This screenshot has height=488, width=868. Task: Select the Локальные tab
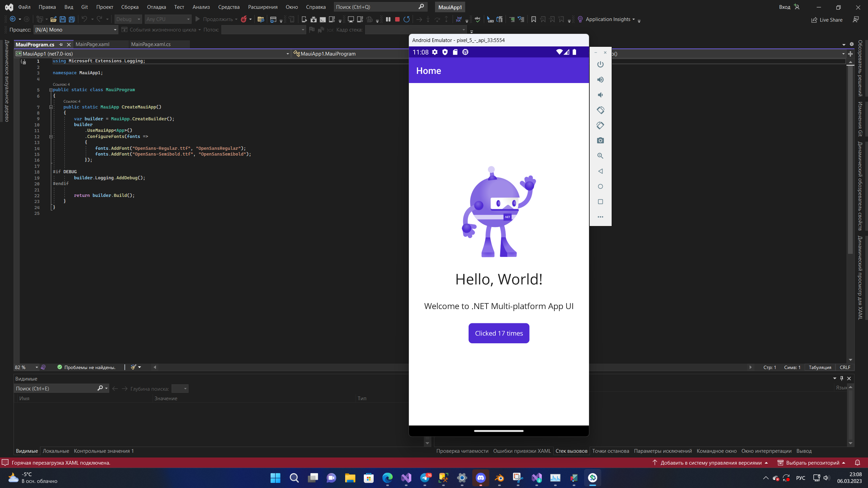coord(56,451)
